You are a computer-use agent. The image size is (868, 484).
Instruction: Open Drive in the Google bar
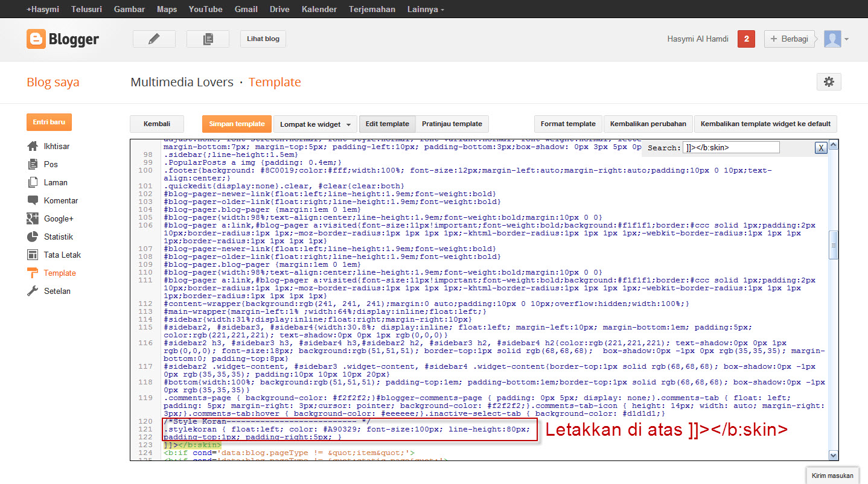click(279, 9)
